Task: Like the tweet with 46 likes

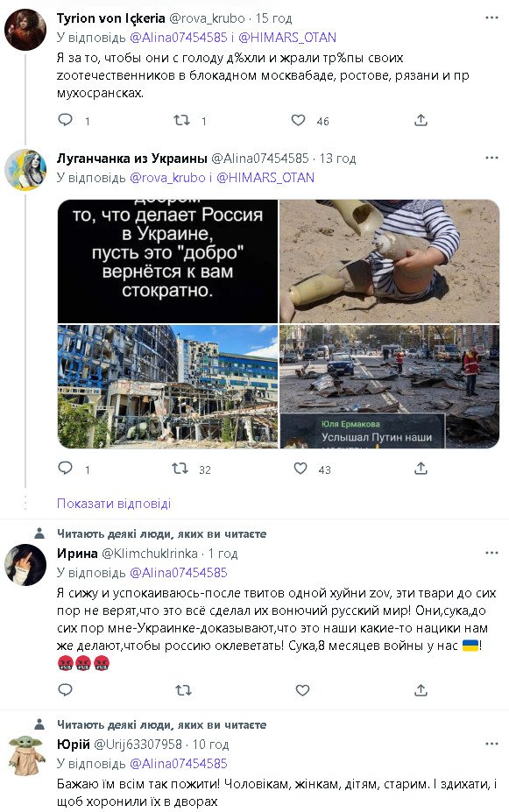Action: point(298,120)
